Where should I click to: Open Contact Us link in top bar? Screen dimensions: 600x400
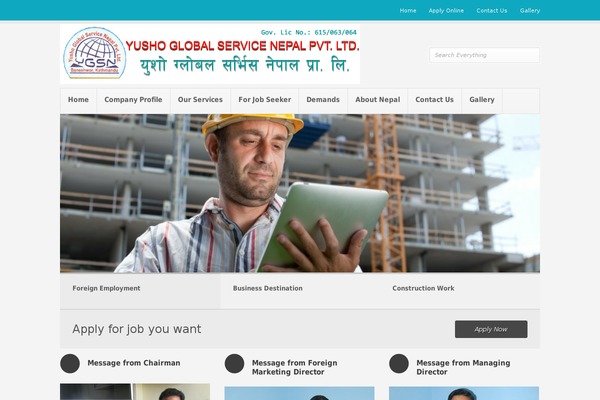pyautogui.click(x=492, y=11)
